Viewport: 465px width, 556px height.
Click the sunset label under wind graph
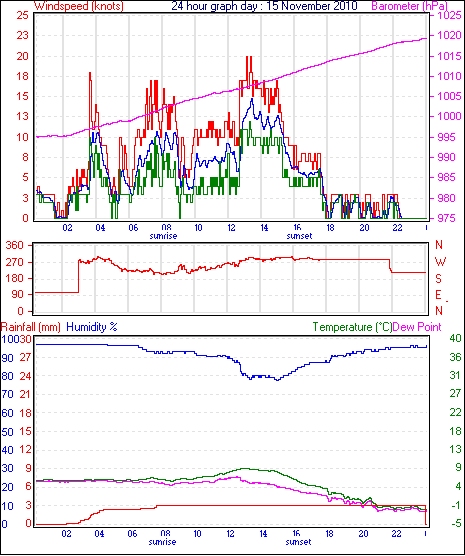[x=299, y=236]
